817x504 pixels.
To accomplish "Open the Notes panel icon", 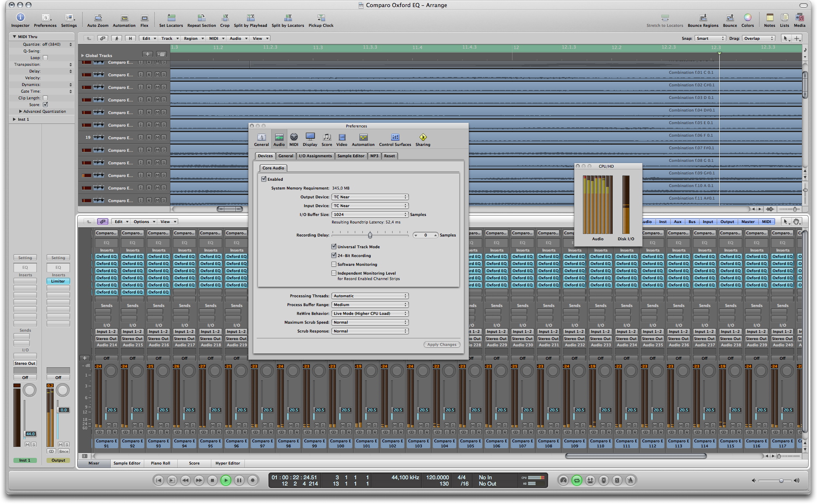I will tap(770, 17).
